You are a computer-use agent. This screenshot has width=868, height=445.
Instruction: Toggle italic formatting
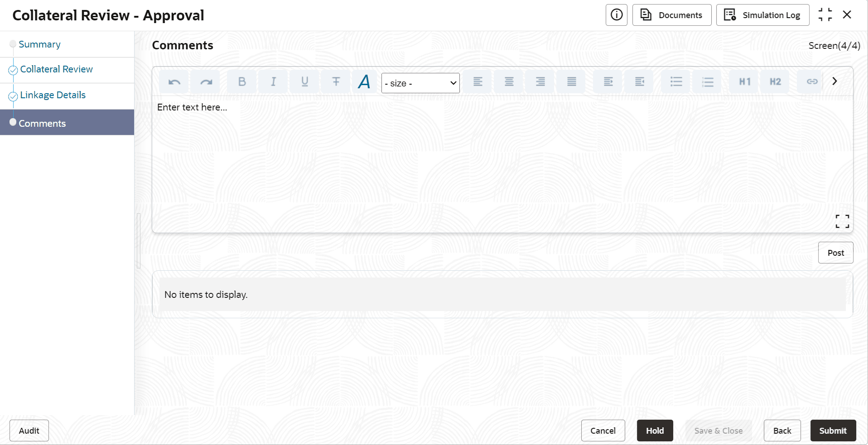[x=273, y=82]
